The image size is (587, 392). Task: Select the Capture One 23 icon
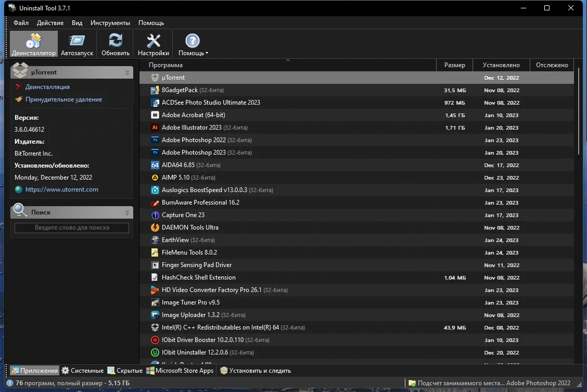[x=155, y=215]
